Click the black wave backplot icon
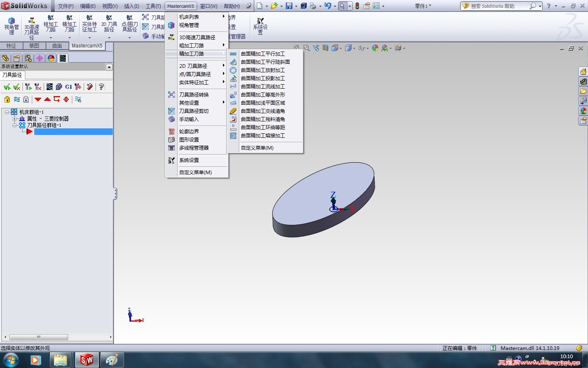This screenshot has height=368, width=588. click(49, 87)
